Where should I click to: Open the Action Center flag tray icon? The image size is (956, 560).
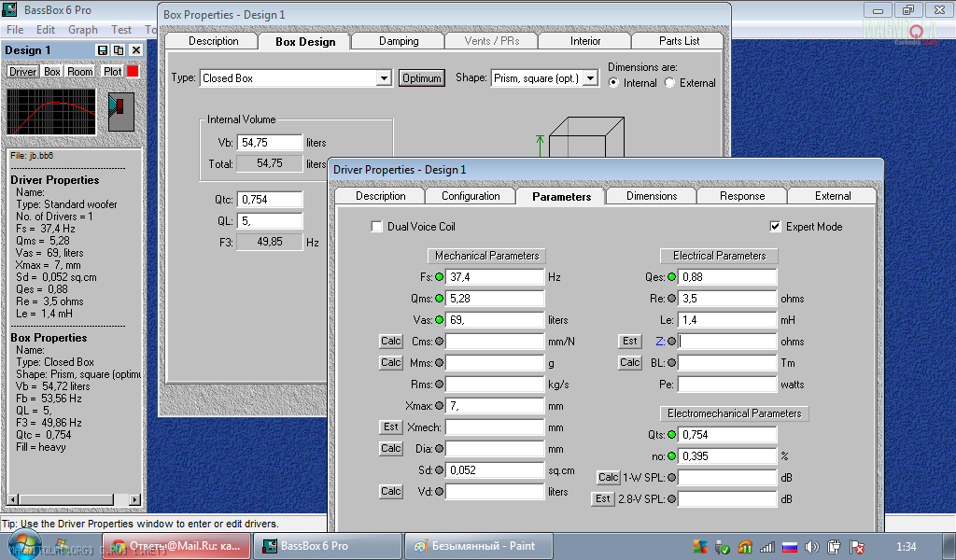pyautogui.click(x=857, y=547)
